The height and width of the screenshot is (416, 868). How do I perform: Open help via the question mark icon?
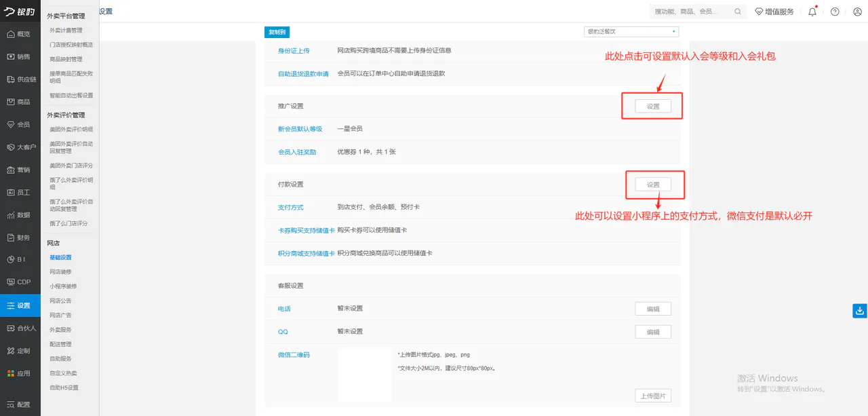835,12
